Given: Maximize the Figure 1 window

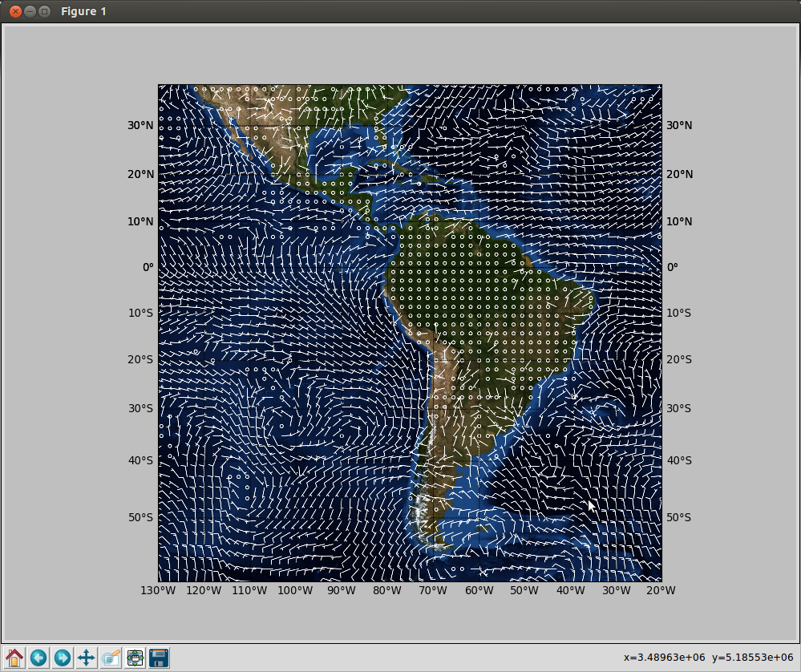Looking at the screenshot, I should [x=44, y=11].
